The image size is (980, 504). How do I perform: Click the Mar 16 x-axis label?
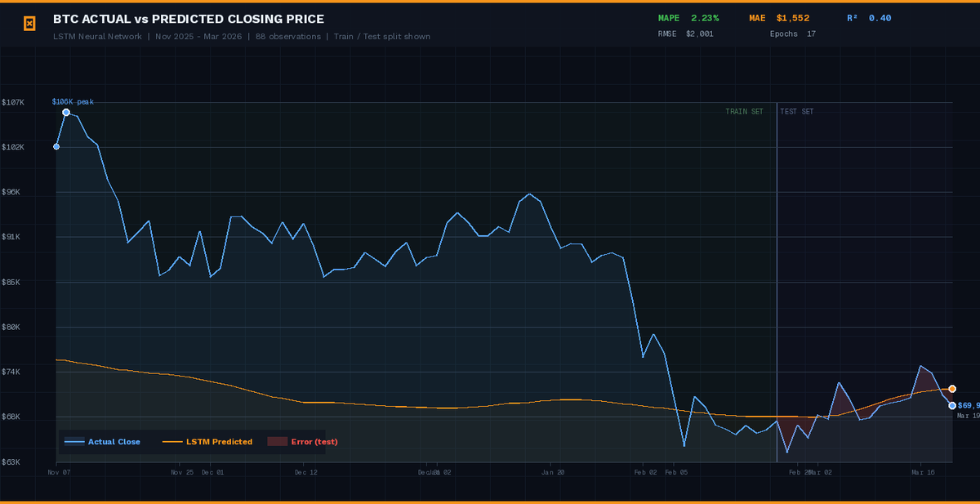click(x=922, y=472)
